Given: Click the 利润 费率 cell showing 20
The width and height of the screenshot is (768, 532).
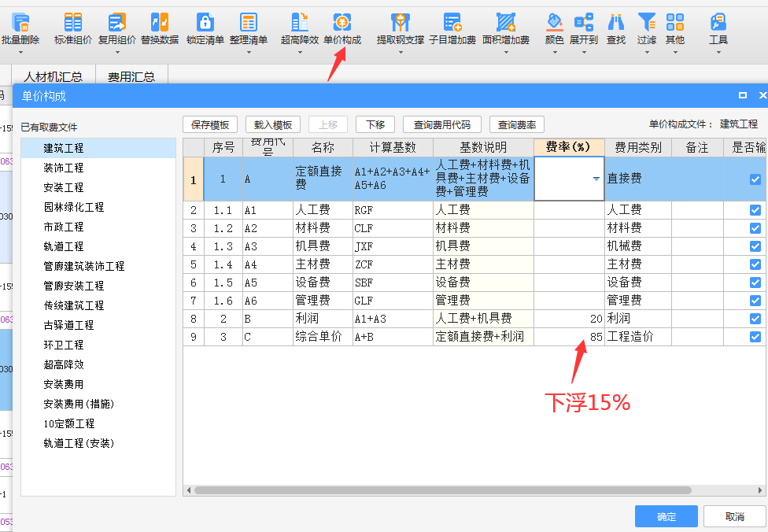Looking at the screenshot, I should 569,319.
